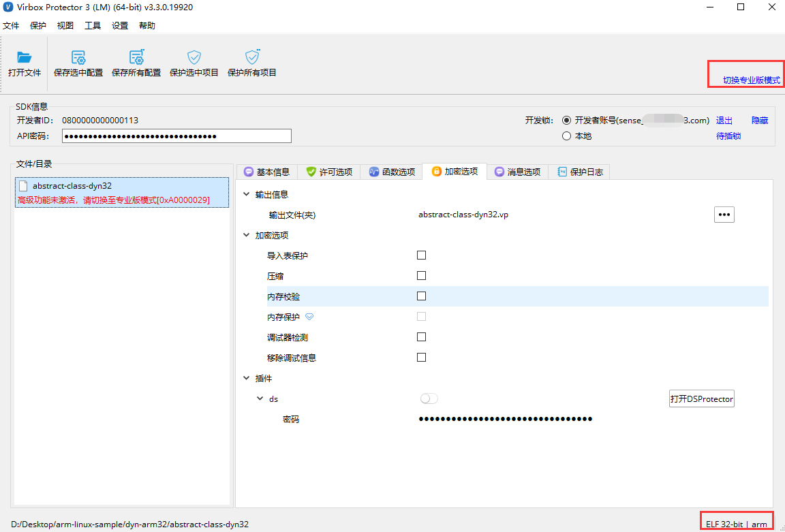
Task: Click the 保护选中项目 shield icon
Action: click(194, 57)
